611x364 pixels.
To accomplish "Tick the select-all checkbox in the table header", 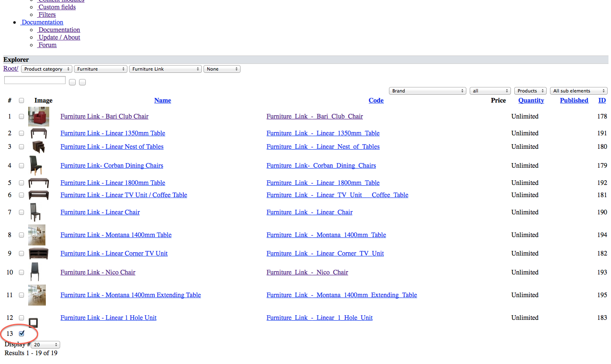I will 21,100.
